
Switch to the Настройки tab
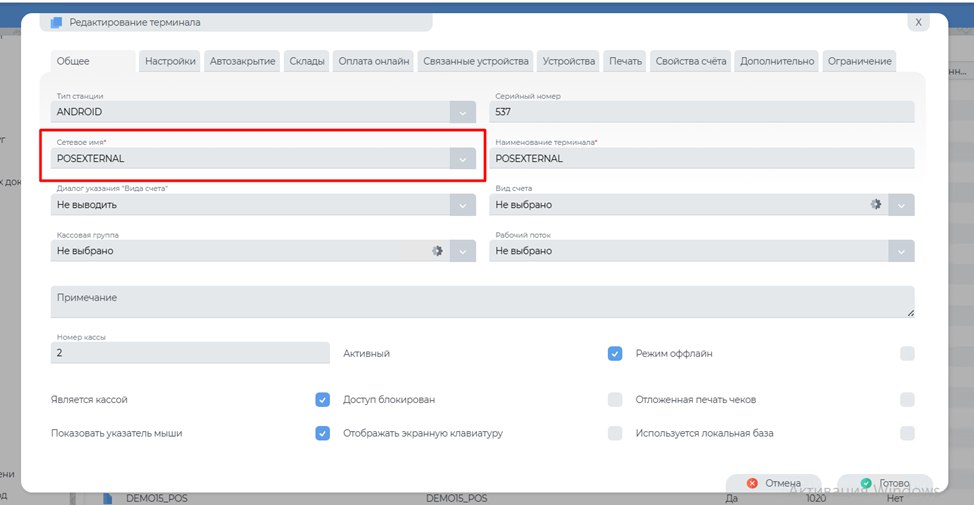point(170,61)
